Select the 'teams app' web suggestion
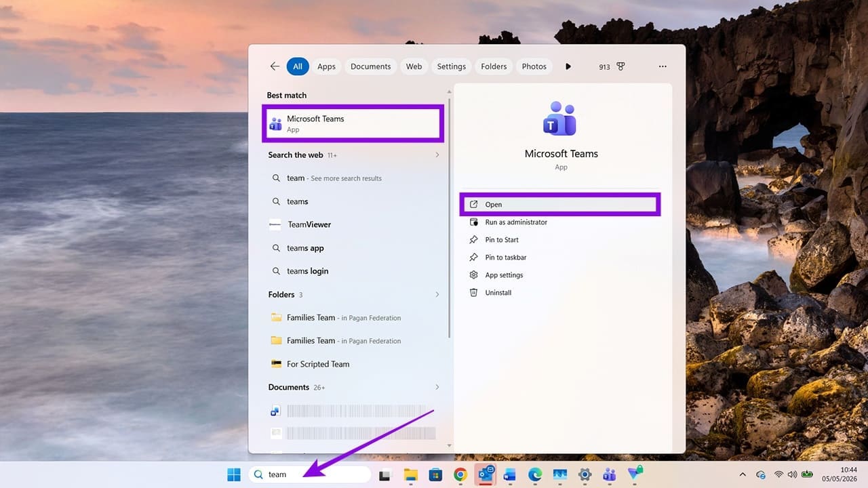 coord(354,248)
